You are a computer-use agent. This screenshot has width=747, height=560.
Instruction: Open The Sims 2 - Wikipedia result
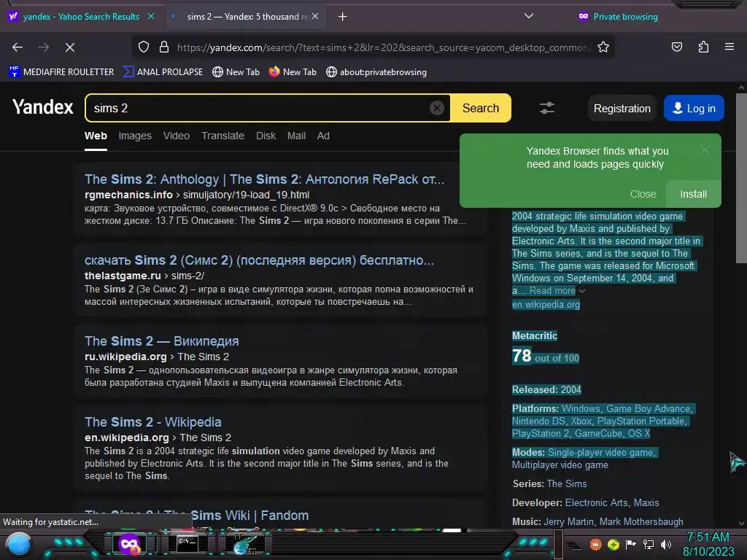(153, 422)
